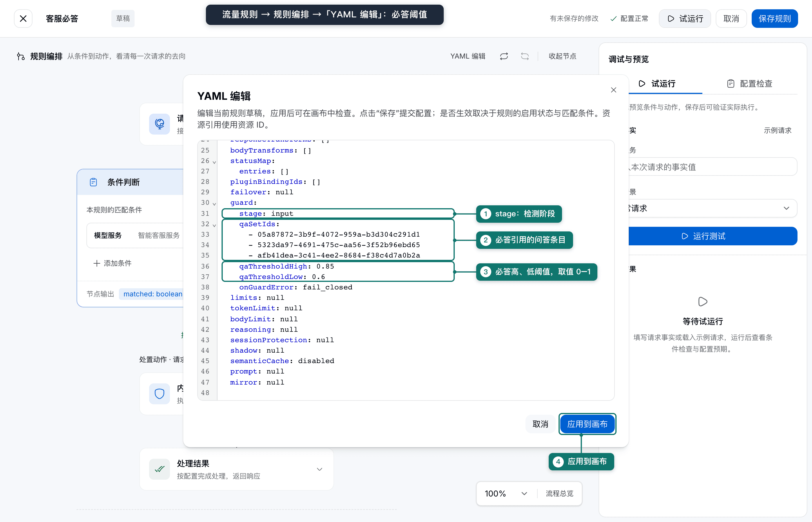
Task: Open 流程总览 overview
Action: click(559, 494)
